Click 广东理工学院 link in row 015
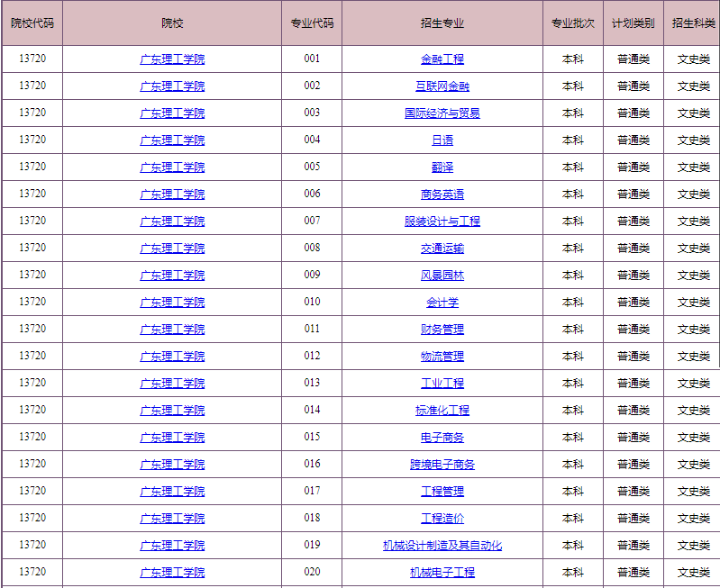 172,438
